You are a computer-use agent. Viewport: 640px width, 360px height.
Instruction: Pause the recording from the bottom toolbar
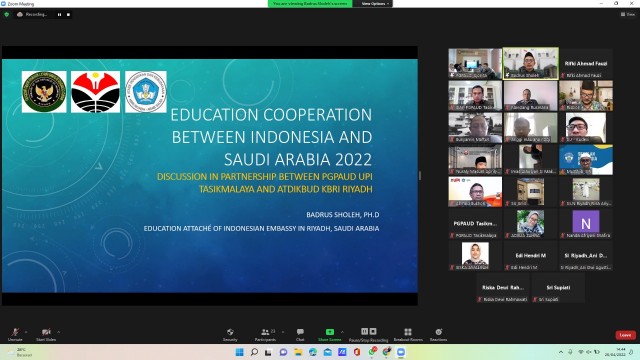coord(364,331)
